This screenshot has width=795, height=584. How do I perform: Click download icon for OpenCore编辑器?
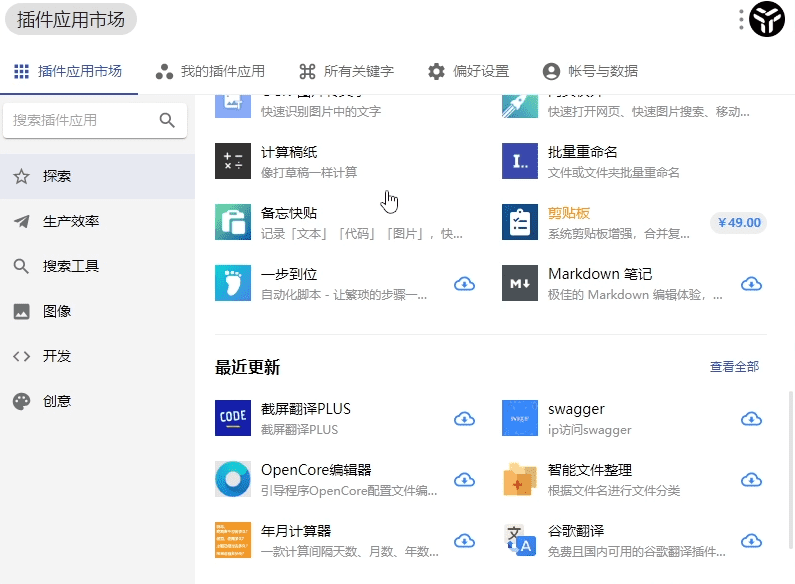point(464,480)
